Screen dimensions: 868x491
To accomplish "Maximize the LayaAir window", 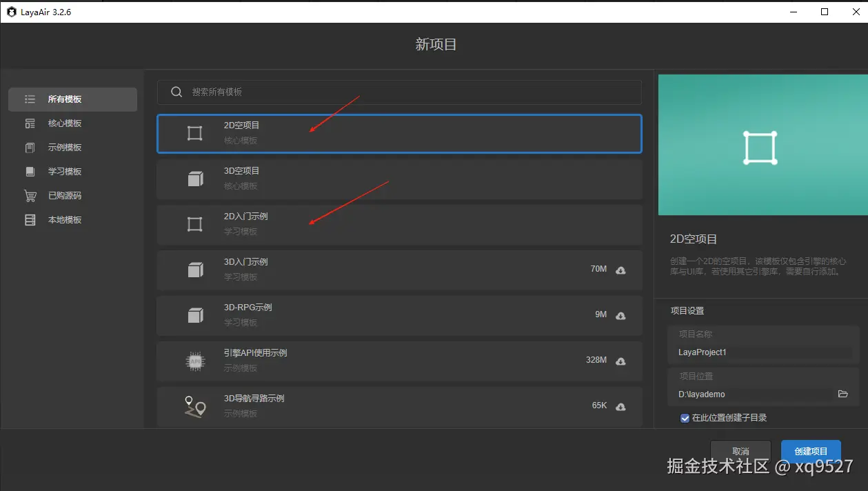I will 825,12.
